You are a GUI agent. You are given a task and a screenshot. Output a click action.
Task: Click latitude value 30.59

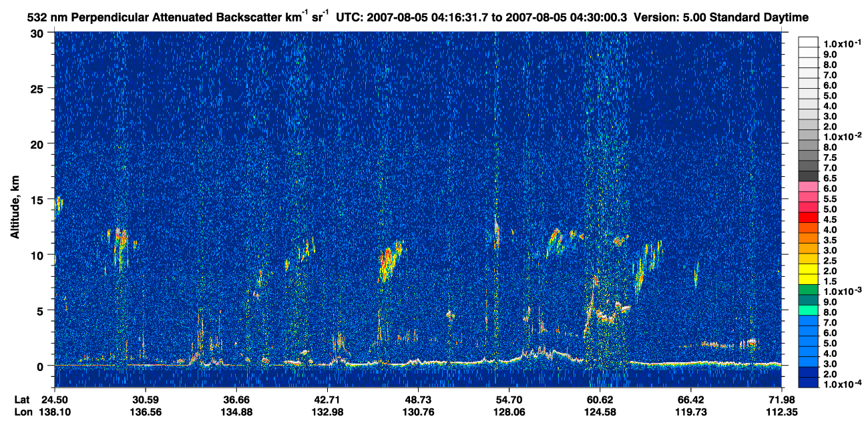tap(145, 400)
